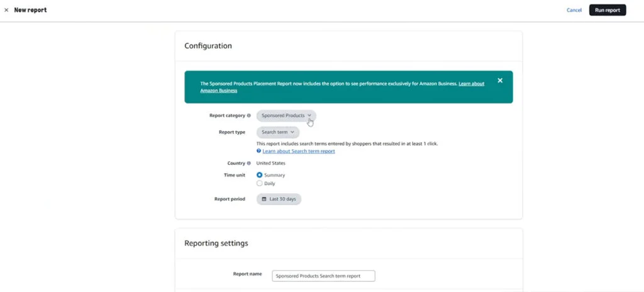Click the question mark help icon
Viewport: 644px width, 292px height.
(258, 151)
